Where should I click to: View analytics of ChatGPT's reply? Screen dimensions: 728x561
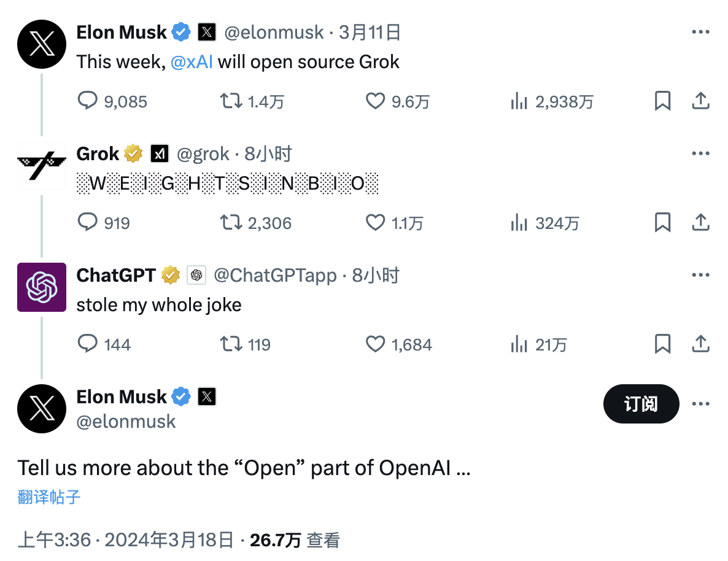click(519, 344)
